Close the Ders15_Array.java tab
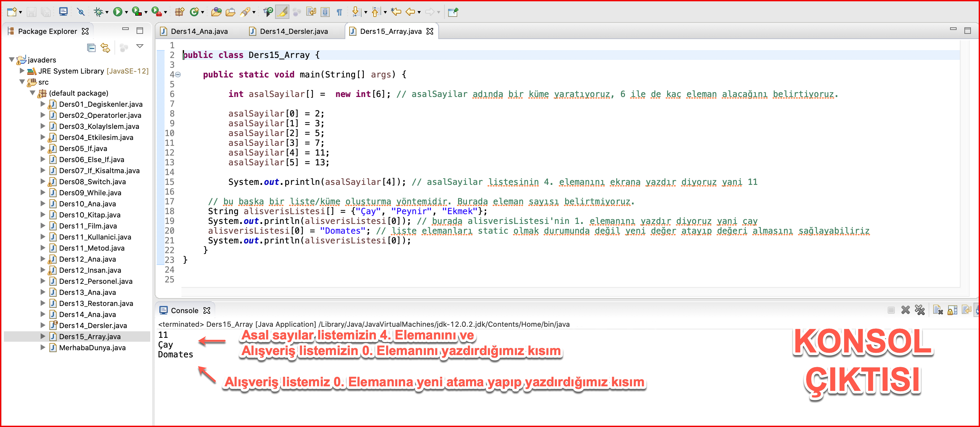The height and width of the screenshot is (427, 980). pos(430,31)
